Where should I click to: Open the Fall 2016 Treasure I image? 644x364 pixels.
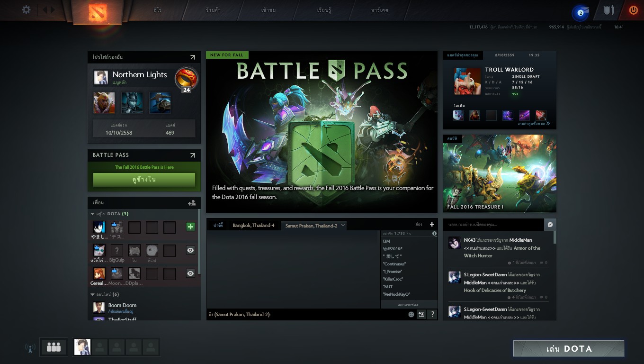tap(500, 173)
